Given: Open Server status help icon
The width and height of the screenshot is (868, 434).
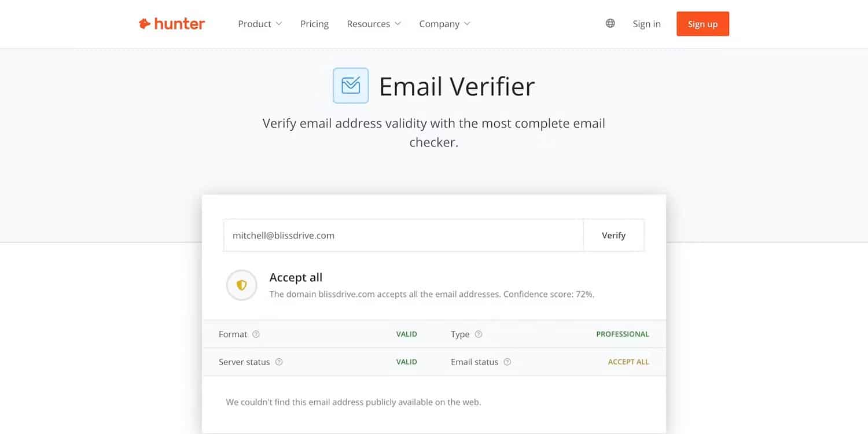Looking at the screenshot, I should [x=279, y=362].
